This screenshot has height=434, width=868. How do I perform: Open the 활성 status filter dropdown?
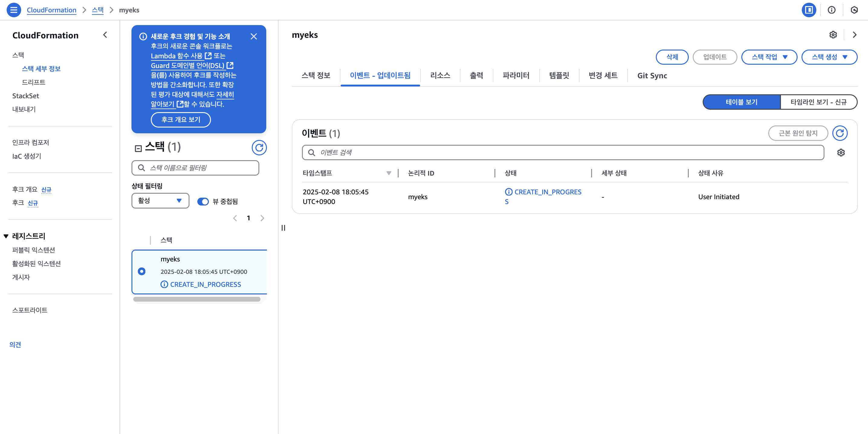[160, 201]
